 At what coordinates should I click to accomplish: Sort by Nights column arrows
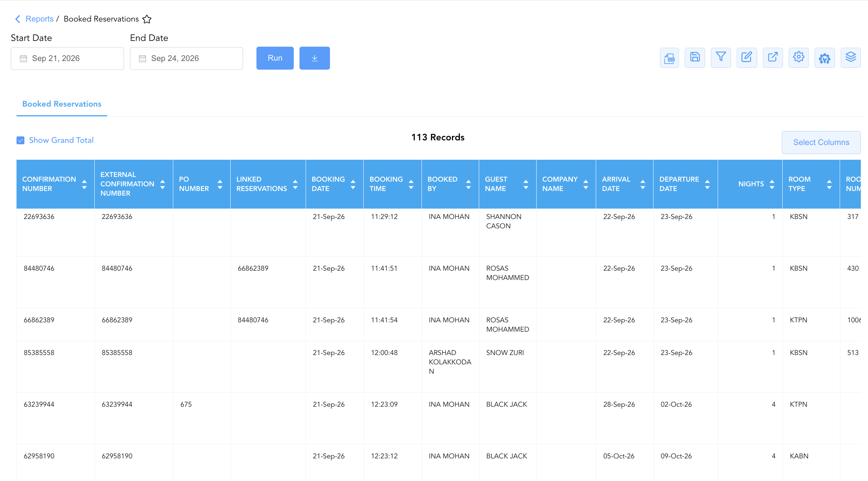coord(772,185)
